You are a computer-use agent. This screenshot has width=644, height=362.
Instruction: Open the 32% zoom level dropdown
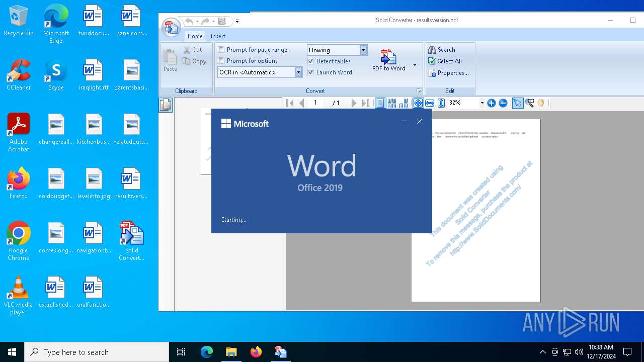click(x=481, y=103)
